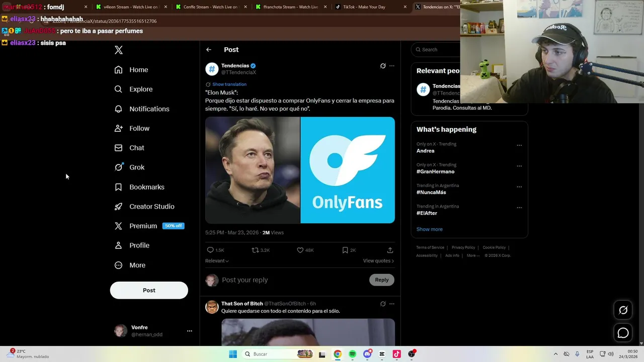Open Privacy Policy footer link
This screenshot has height=362, width=644.
click(x=463, y=247)
